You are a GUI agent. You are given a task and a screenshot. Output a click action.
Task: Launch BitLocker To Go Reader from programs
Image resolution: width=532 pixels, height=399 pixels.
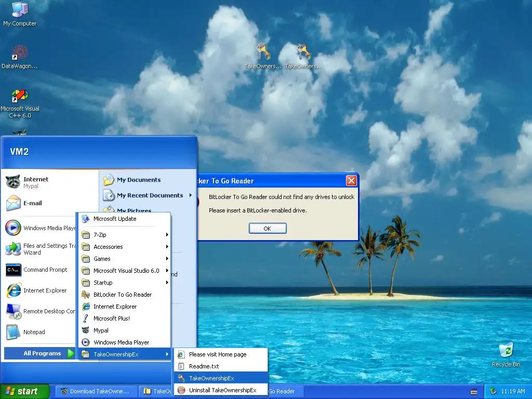click(x=124, y=295)
